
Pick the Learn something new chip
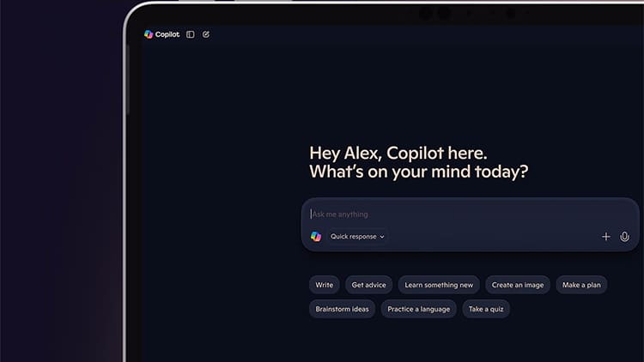439,285
